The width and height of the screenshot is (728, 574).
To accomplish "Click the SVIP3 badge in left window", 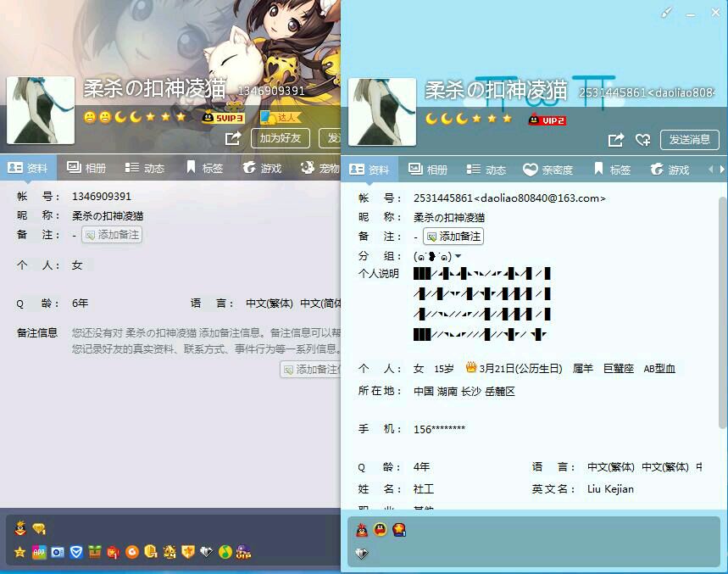I will point(223,118).
